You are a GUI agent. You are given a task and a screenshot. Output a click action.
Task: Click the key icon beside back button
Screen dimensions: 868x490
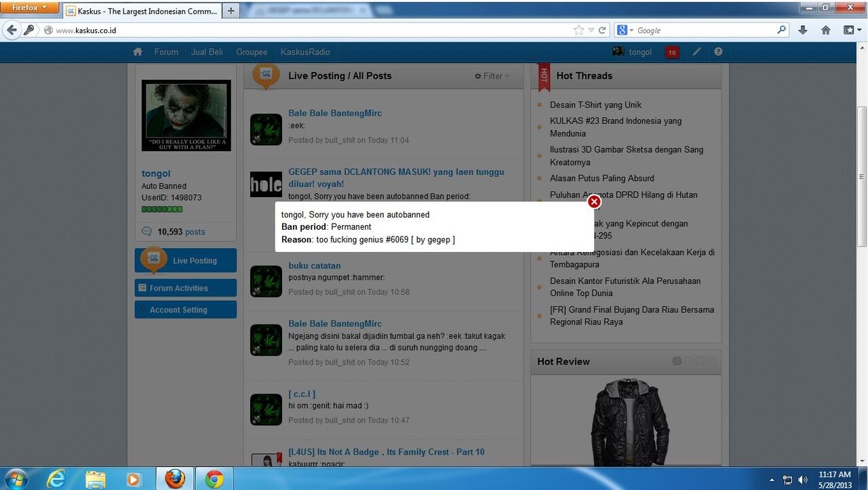(28, 30)
